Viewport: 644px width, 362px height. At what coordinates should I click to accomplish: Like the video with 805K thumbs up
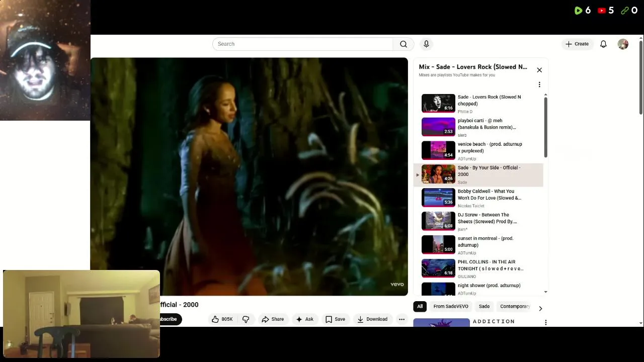222,319
